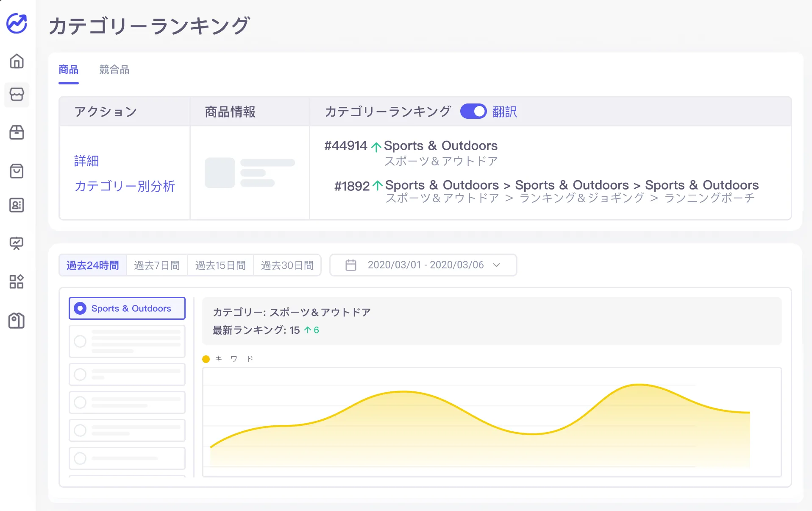Viewport: 812px width, 511px height.
Task: Open the 詳細 link
Action: click(x=86, y=161)
